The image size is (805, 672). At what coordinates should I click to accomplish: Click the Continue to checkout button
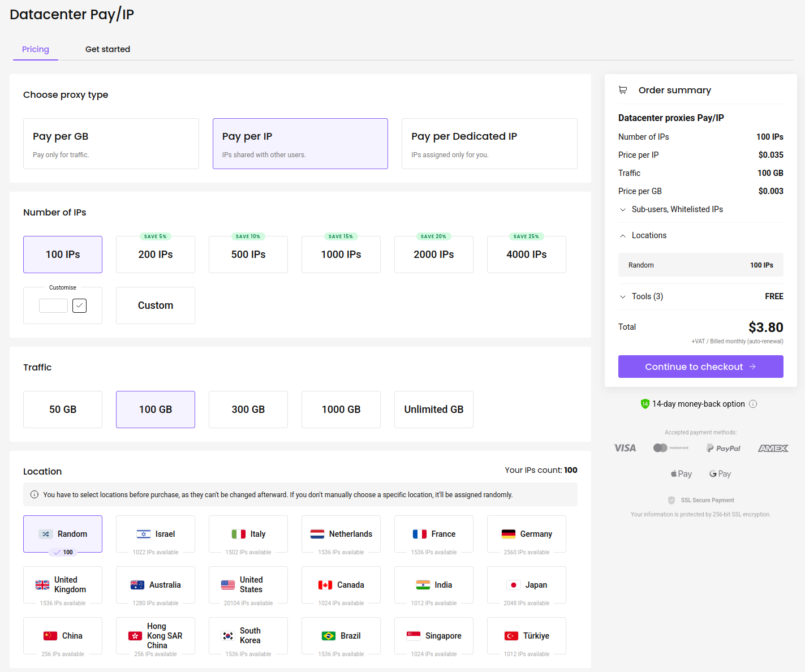[700, 367]
